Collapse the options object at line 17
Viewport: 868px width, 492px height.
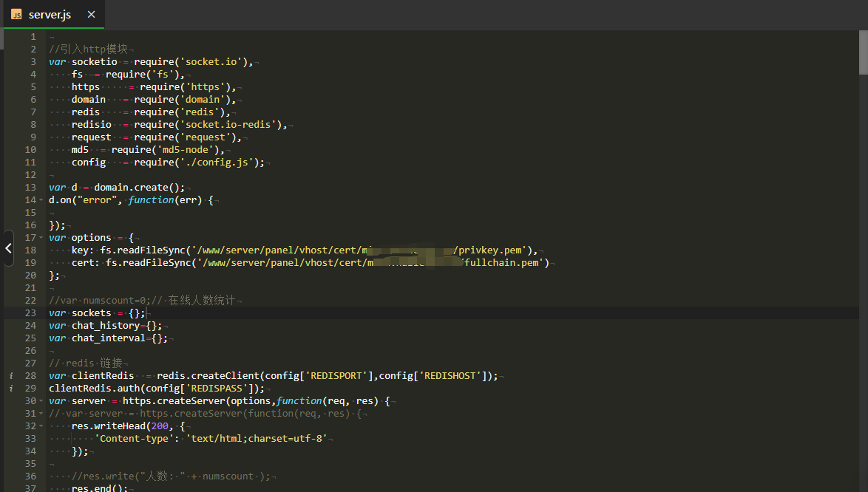pyautogui.click(x=41, y=238)
